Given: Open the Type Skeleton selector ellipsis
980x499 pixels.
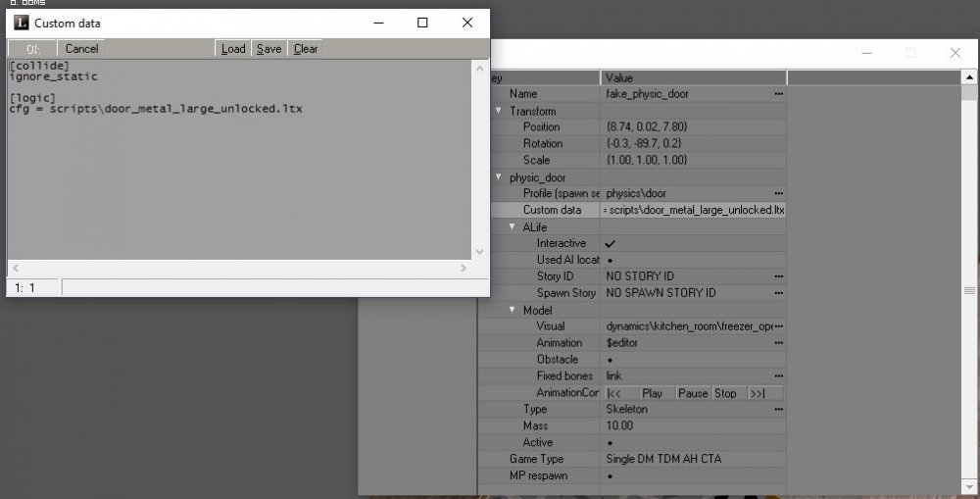Looking at the screenshot, I should point(778,410).
